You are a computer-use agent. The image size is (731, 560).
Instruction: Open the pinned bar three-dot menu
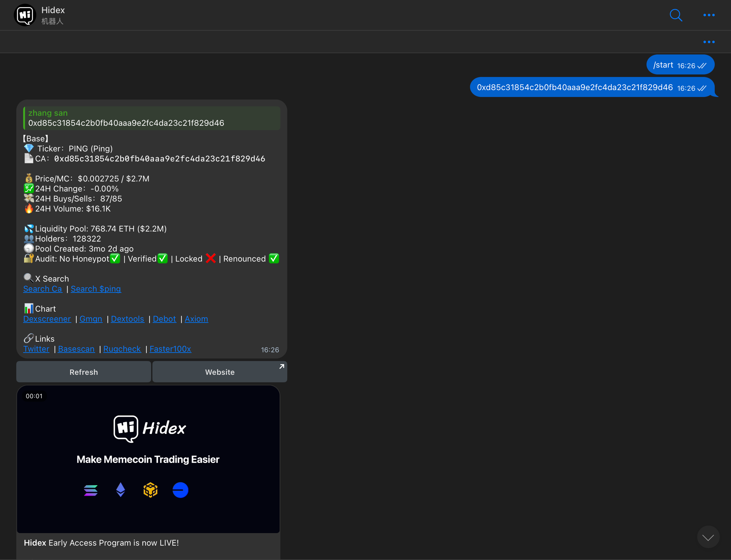(x=709, y=42)
